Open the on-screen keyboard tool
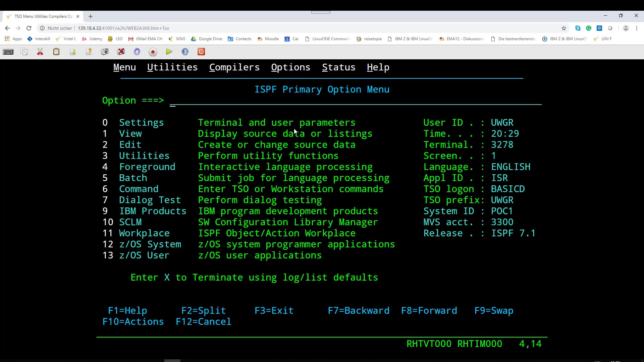This screenshot has width=644, height=362. [8, 52]
